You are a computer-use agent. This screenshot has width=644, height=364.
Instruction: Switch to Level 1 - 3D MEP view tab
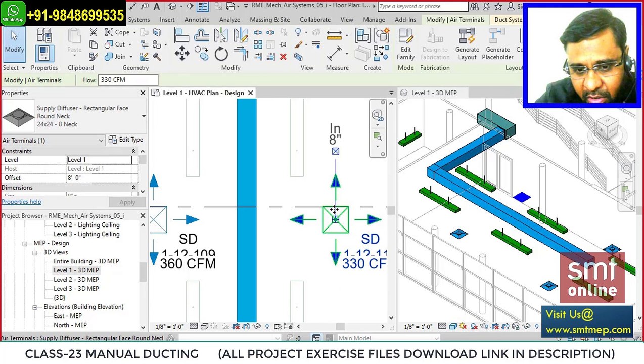pos(434,93)
